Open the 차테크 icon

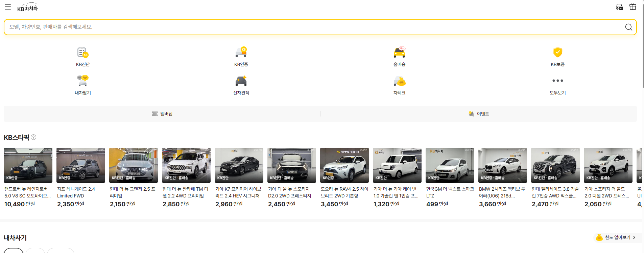[399, 81]
